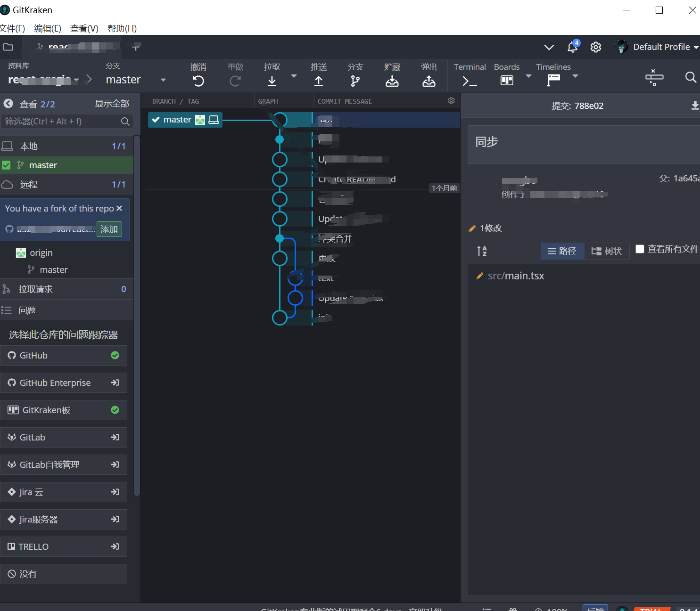Open the Timelines flag icon
This screenshot has height=611, width=700.
coord(553,81)
